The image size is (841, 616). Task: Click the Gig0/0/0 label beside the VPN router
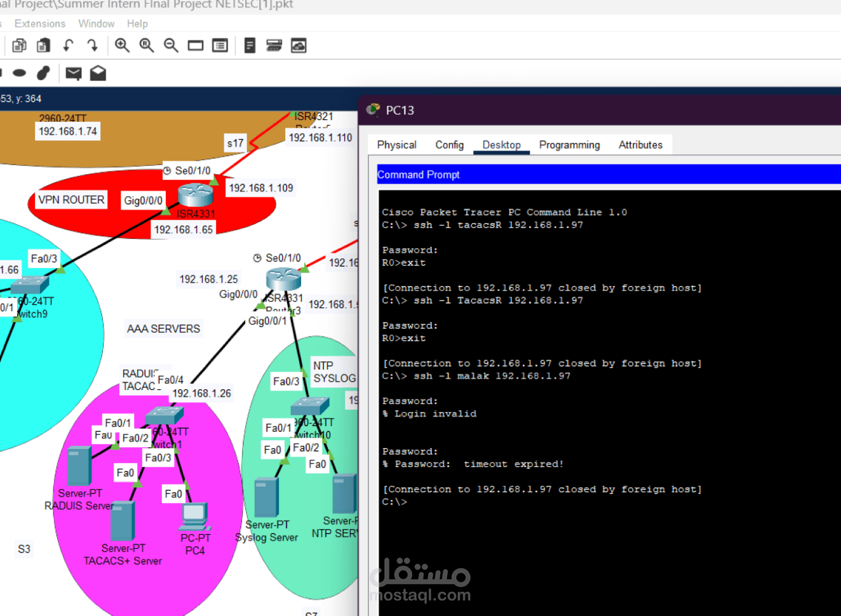(x=143, y=201)
